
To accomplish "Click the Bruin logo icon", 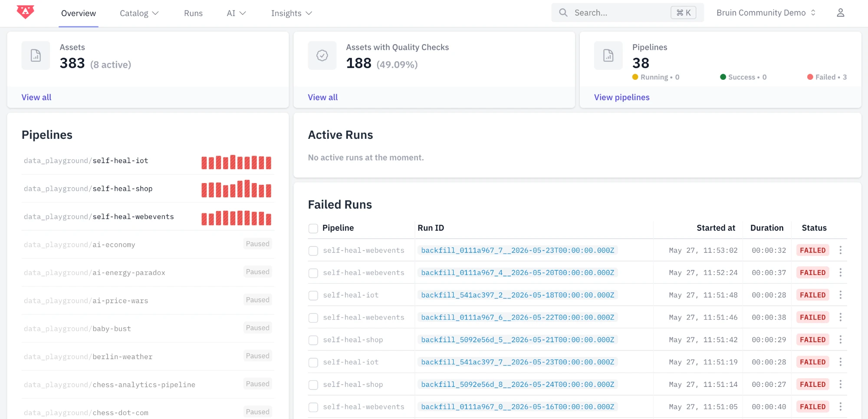I will (x=26, y=12).
